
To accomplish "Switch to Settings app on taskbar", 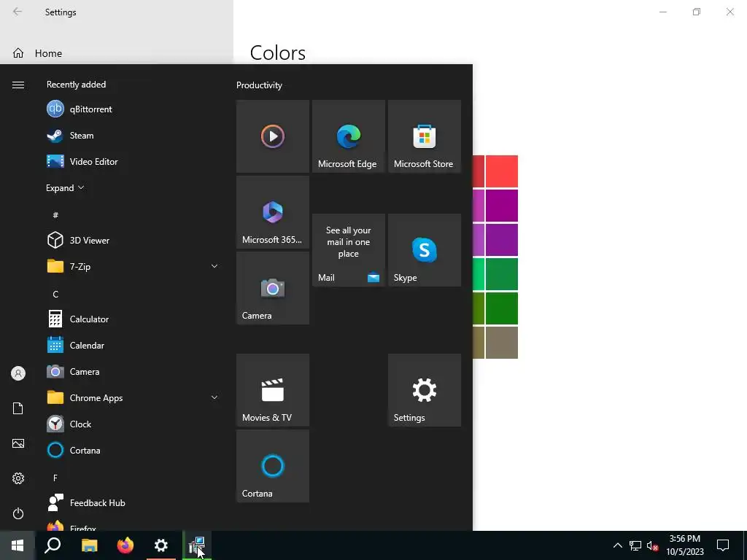I will point(161,545).
